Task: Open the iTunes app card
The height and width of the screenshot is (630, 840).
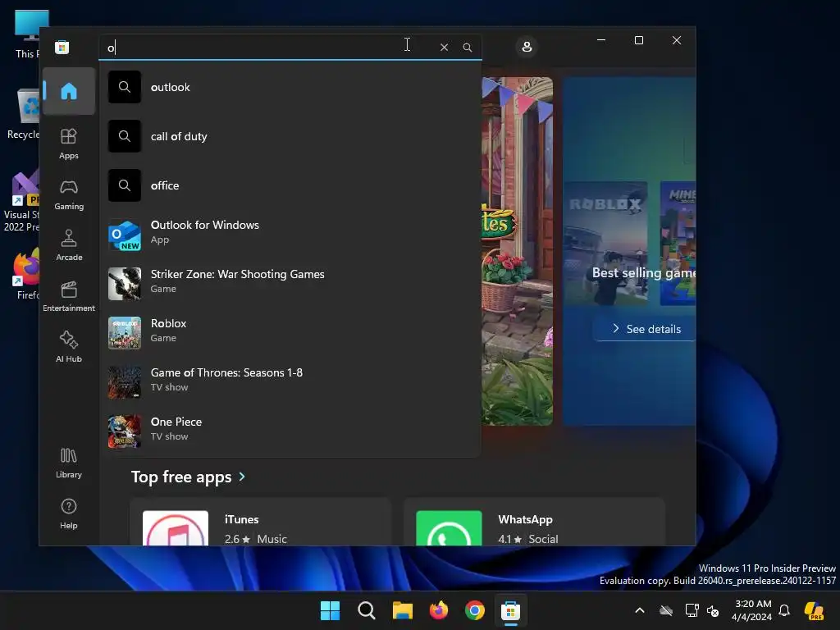Action: (x=260, y=523)
